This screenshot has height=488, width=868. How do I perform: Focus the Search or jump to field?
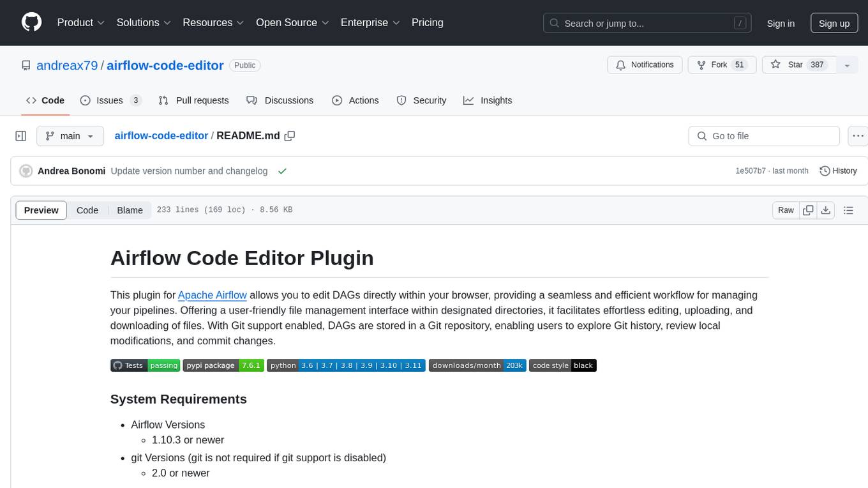648,23
